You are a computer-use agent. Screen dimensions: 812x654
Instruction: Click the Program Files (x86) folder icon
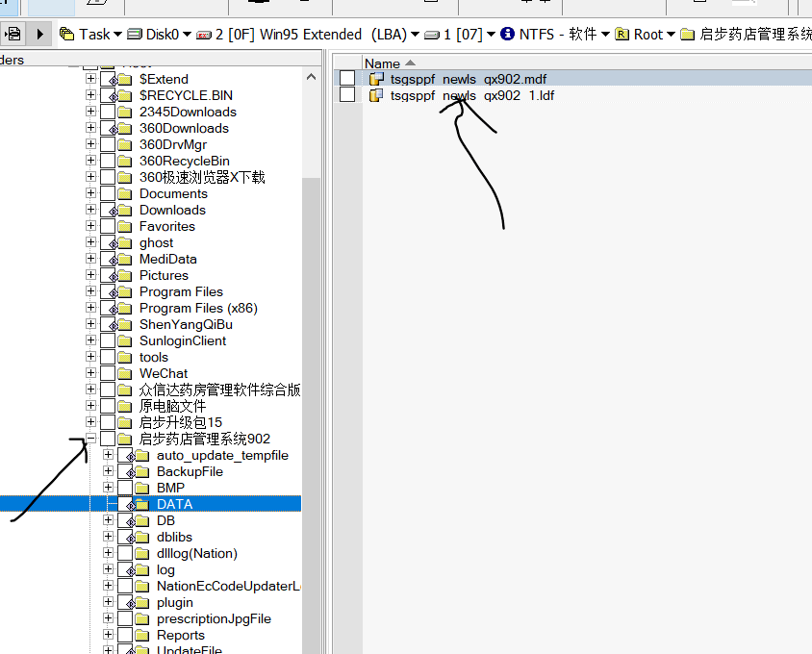pos(123,309)
